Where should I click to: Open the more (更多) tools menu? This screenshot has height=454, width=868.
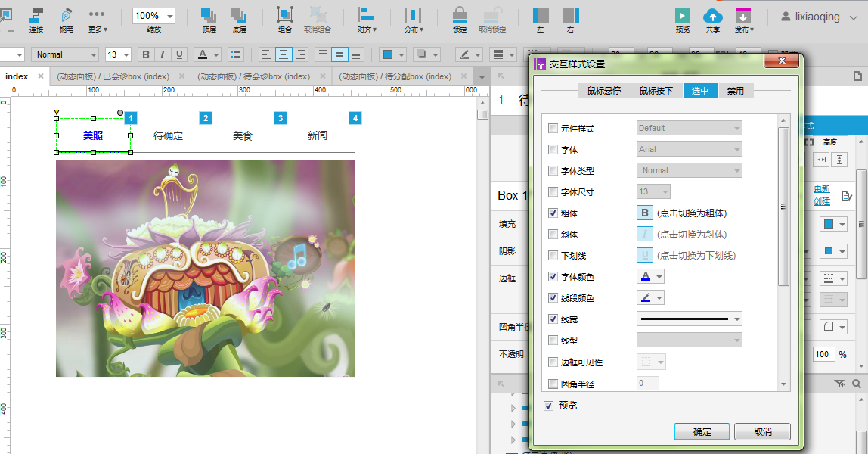tap(97, 20)
